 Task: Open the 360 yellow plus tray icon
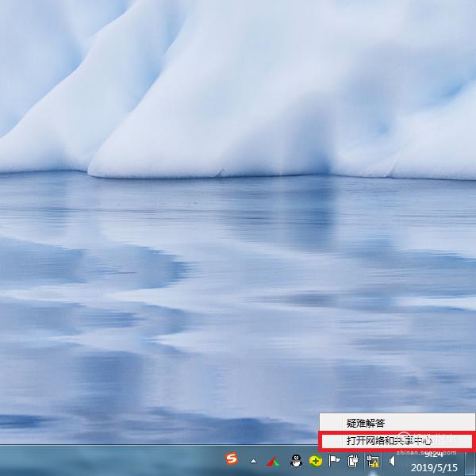pos(316,461)
